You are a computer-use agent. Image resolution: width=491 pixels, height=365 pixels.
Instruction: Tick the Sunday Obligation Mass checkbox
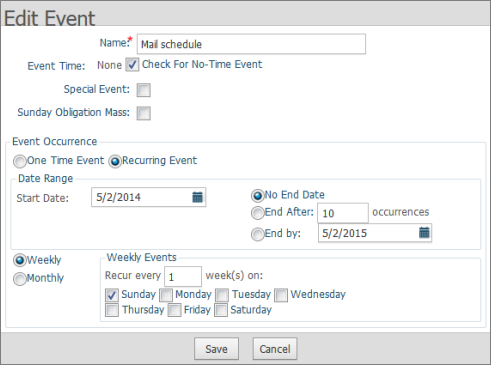(x=144, y=113)
